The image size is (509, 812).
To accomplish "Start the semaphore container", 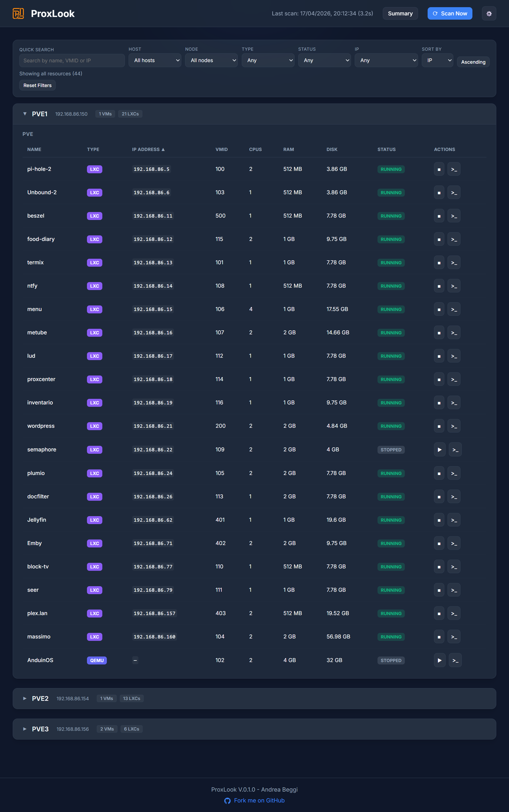I will click(439, 450).
